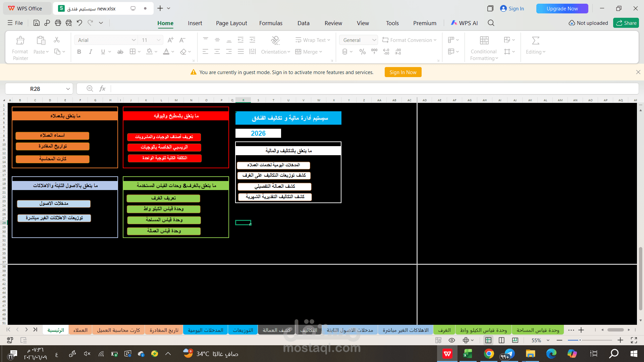Open the font size dropdown

(x=159, y=40)
